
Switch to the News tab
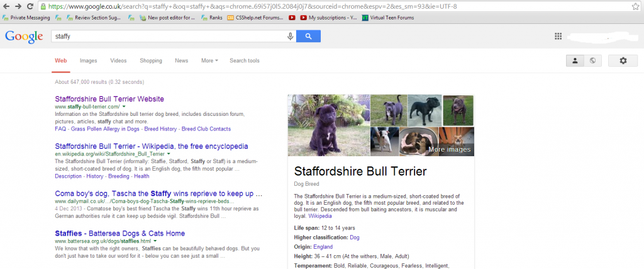(x=182, y=60)
